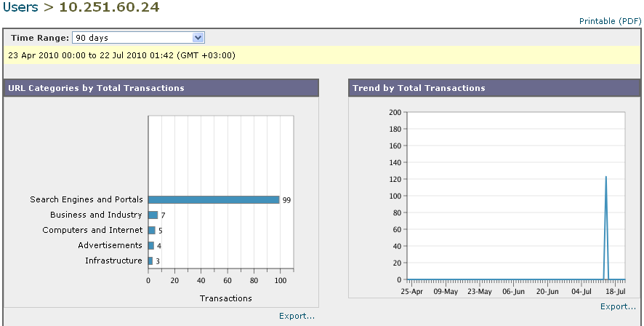Screen dimensions: 644x326
Task: Click the Time Range dropdown arrow
Action: [198, 38]
